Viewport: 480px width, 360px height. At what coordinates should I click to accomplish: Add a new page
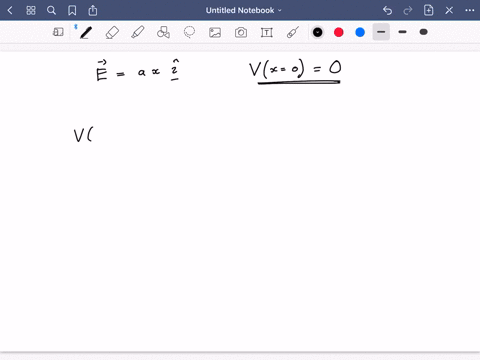point(428,10)
